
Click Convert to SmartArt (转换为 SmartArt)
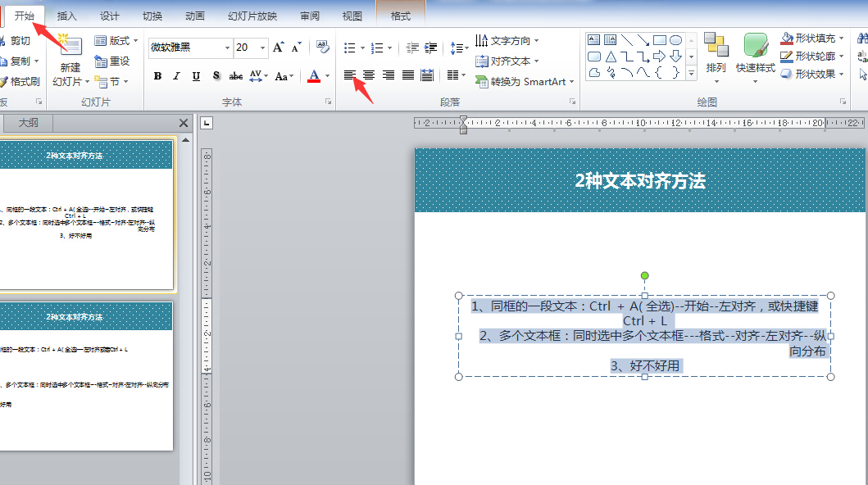click(525, 81)
